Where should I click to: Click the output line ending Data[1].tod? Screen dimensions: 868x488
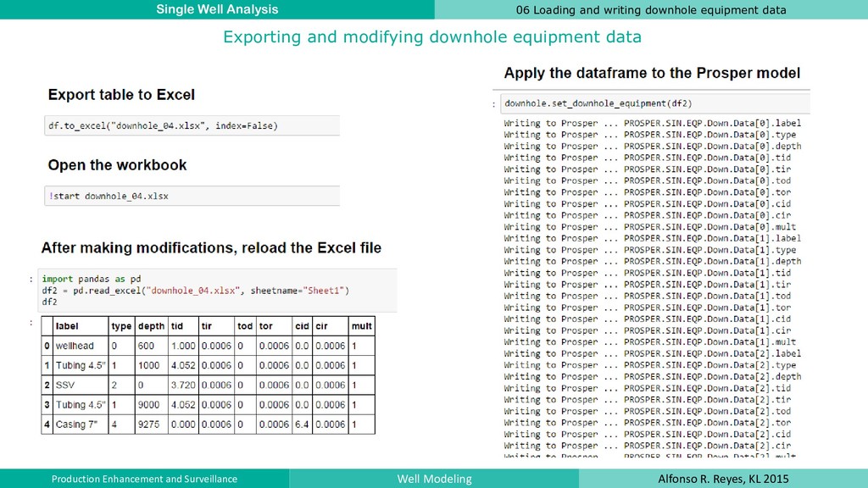pyautogui.click(x=647, y=296)
